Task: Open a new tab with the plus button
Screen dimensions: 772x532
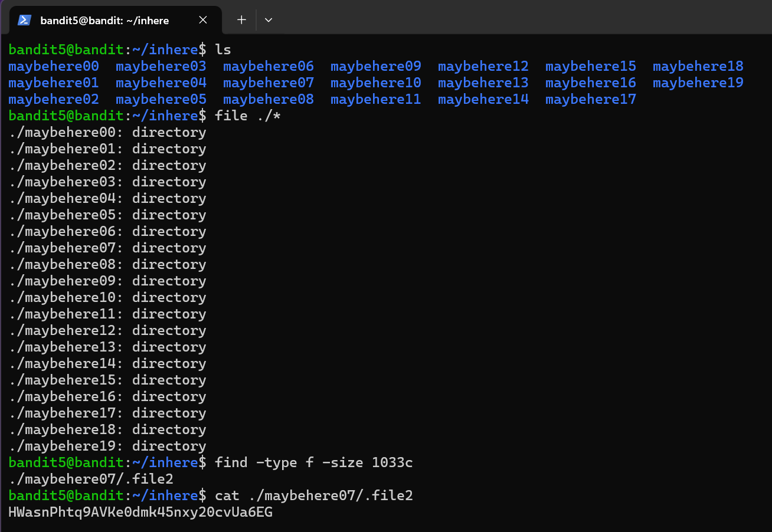Action: click(x=241, y=20)
